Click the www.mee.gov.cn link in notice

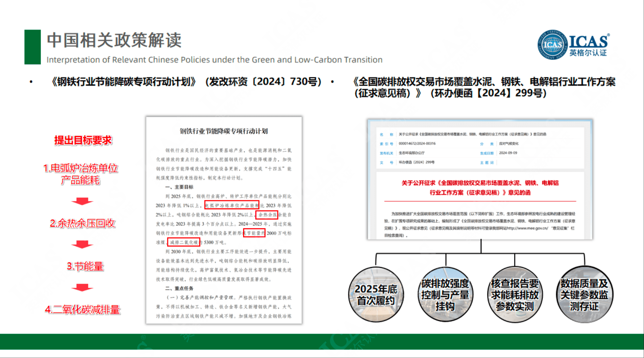coord(528,228)
